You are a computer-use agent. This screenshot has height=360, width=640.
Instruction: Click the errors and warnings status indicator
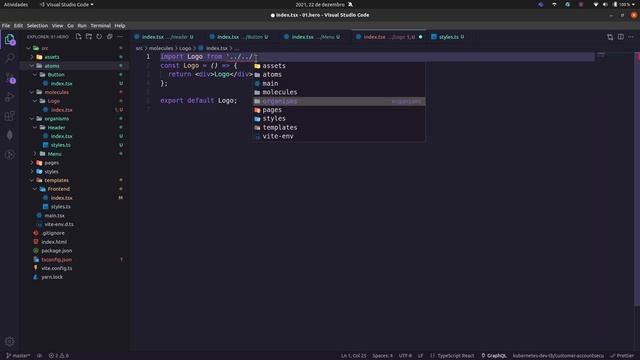pos(59,356)
